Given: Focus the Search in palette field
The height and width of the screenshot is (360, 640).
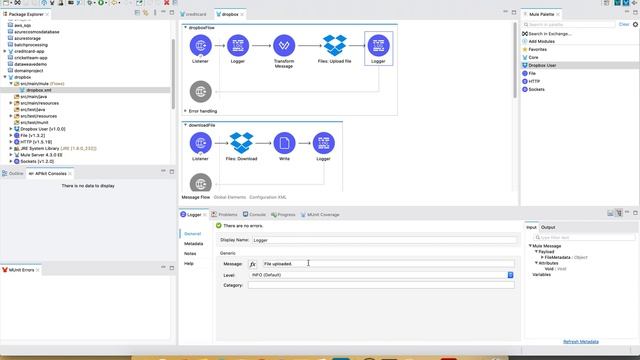Looking at the screenshot, I should 569,24.
